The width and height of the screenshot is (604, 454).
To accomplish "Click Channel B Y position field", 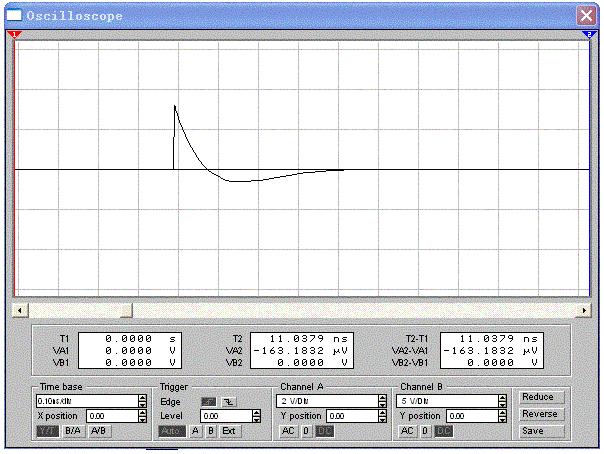I will [473, 416].
